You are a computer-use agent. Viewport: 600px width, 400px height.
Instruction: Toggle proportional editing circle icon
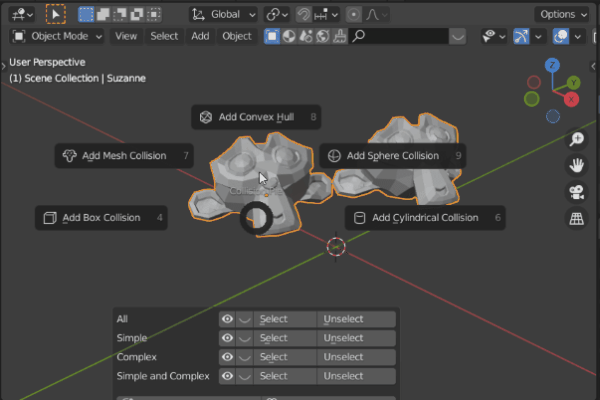click(354, 15)
